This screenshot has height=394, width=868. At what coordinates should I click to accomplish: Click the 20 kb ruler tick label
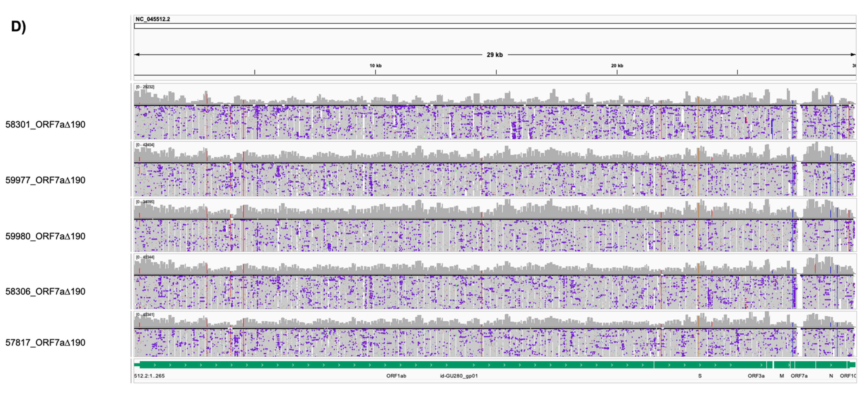[x=617, y=66]
